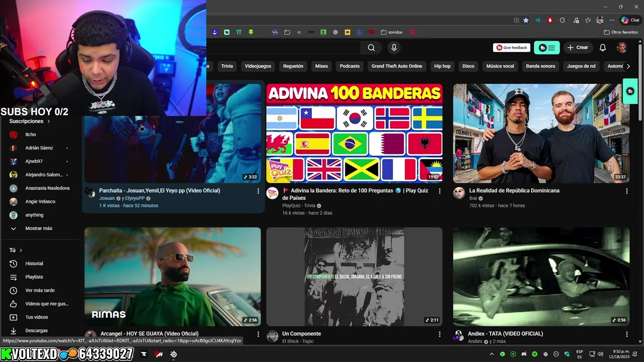Select the Reguetón filter chip
This screenshot has height=362, width=644.
coord(293,66)
